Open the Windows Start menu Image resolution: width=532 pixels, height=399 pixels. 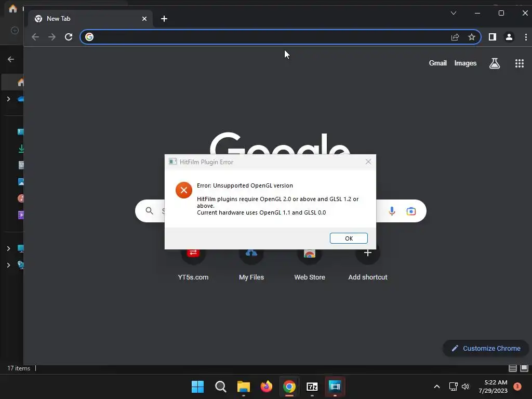(197, 387)
